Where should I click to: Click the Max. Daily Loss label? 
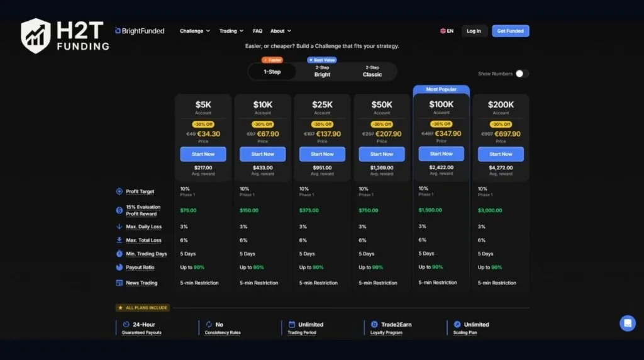pos(144,227)
